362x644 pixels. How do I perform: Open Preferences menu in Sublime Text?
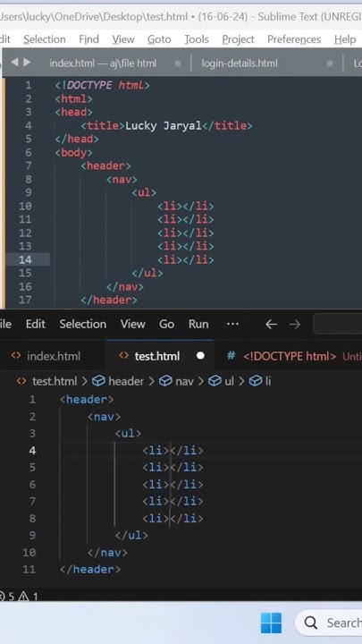294,39
